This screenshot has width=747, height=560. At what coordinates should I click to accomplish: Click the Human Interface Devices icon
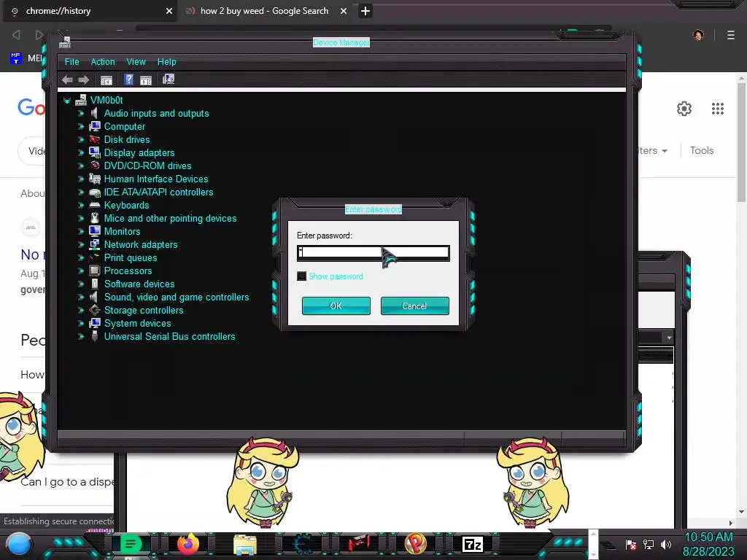(94, 179)
